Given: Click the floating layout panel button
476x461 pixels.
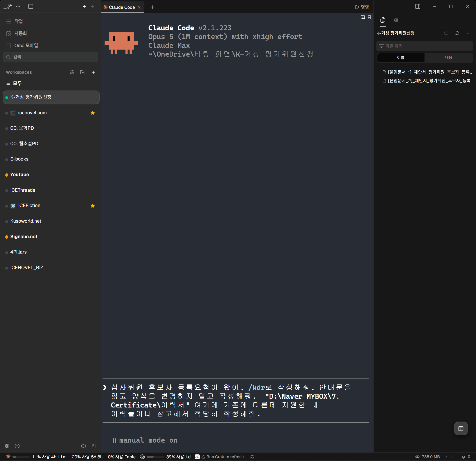Looking at the screenshot, I should pyautogui.click(x=461, y=429).
